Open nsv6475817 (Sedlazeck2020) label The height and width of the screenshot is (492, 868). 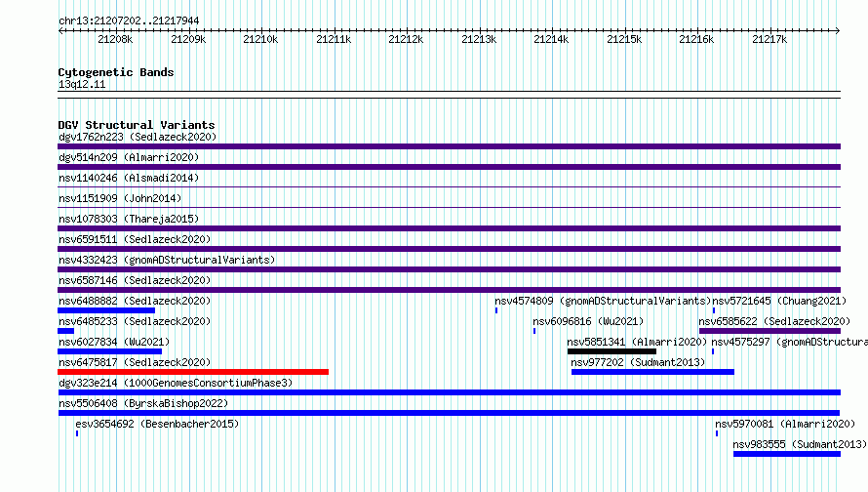coord(135,362)
